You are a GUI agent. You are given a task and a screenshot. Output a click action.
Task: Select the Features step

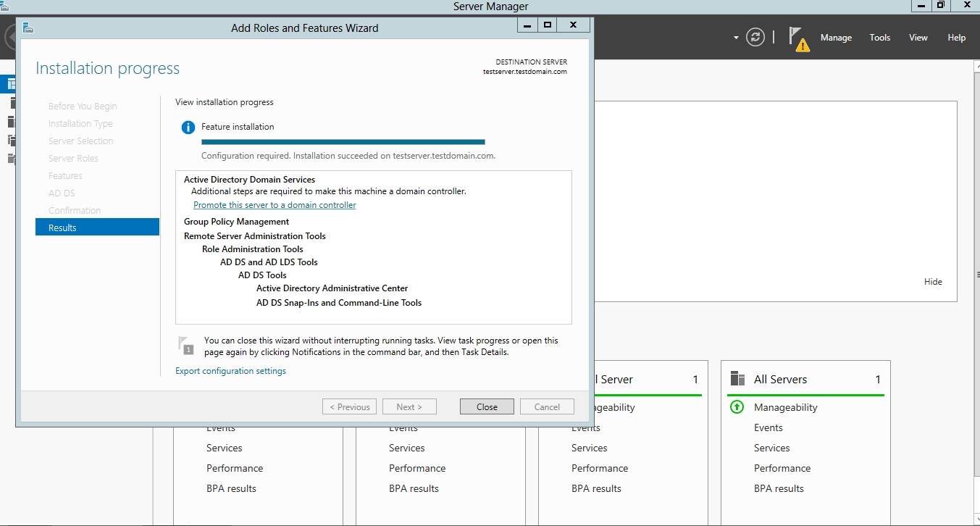[x=65, y=175]
